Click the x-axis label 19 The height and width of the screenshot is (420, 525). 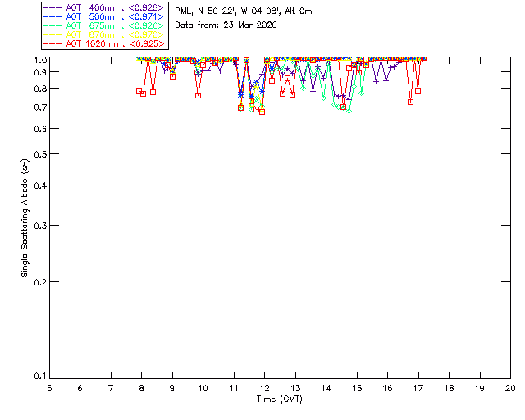pyautogui.click(x=480, y=388)
